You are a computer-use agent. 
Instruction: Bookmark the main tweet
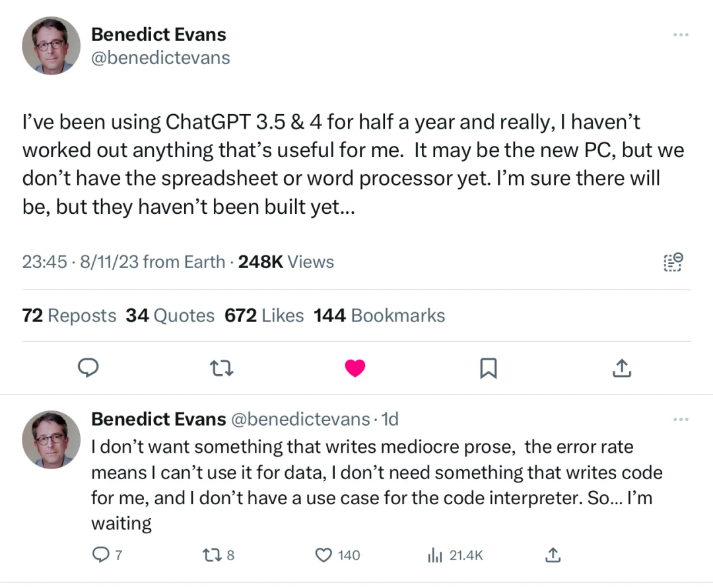(489, 368)
